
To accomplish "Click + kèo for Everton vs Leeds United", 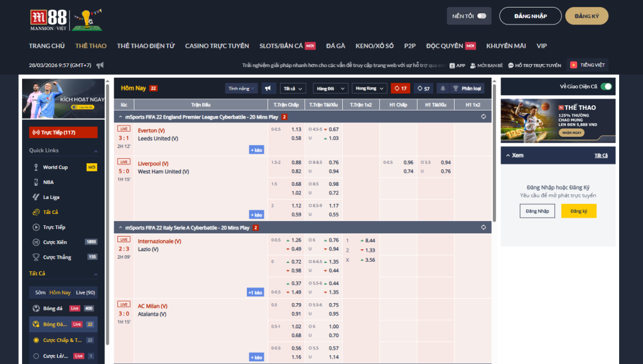I will [x=256, y=150].
